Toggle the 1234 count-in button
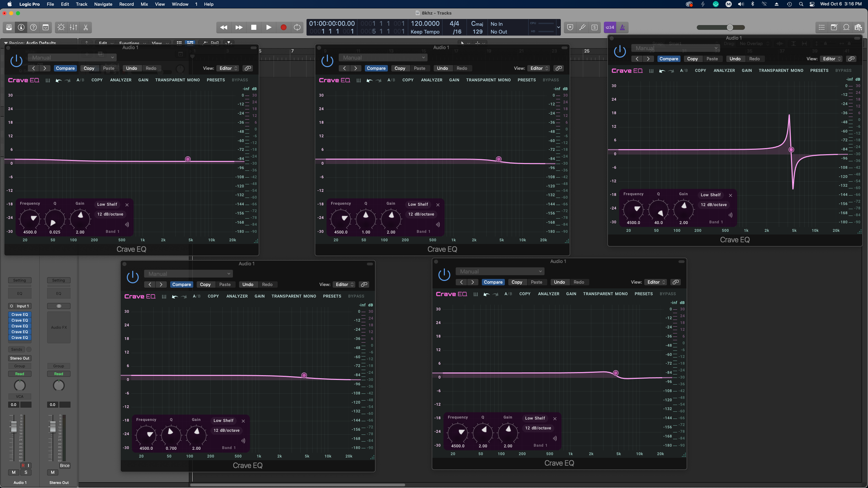This screenshot has width=868, height=488. (x=610, y=27)
